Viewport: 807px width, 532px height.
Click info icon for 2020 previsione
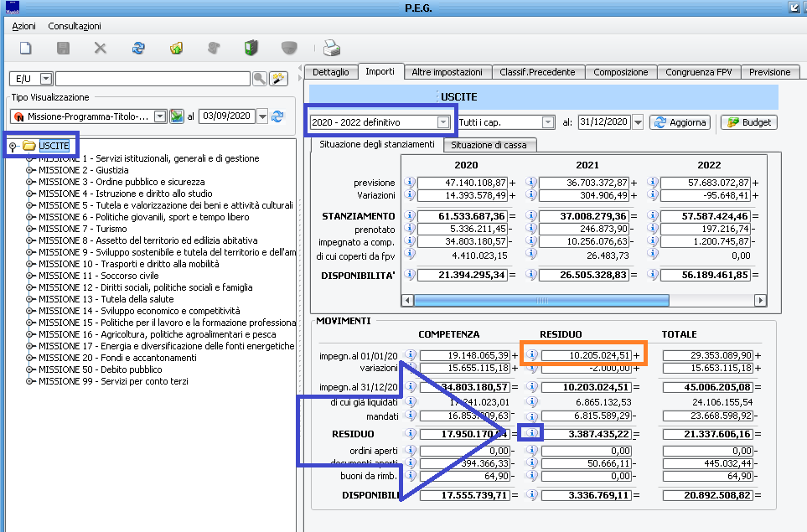coord(410,182)
